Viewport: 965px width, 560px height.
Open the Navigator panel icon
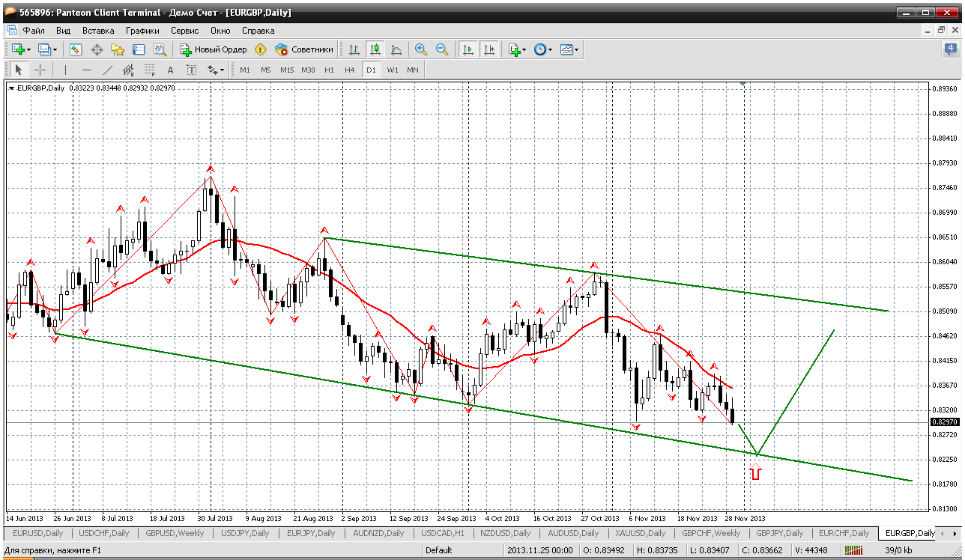click(x=118, y=49)
